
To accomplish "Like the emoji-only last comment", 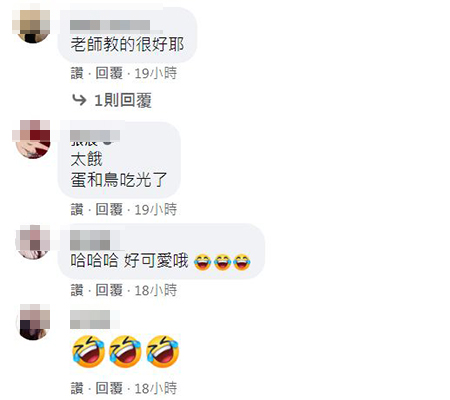I will [x=77, y=388].
